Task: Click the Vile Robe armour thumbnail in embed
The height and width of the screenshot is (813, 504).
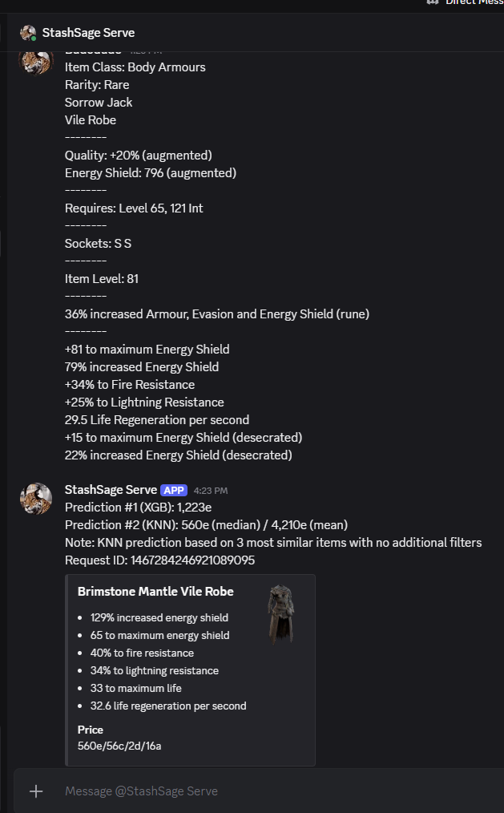Action: [x=280, y=613]
